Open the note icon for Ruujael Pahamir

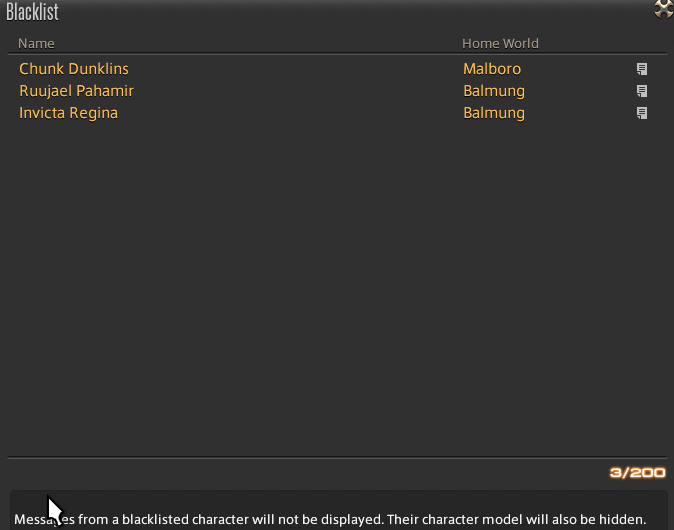[x=642, y=91]
